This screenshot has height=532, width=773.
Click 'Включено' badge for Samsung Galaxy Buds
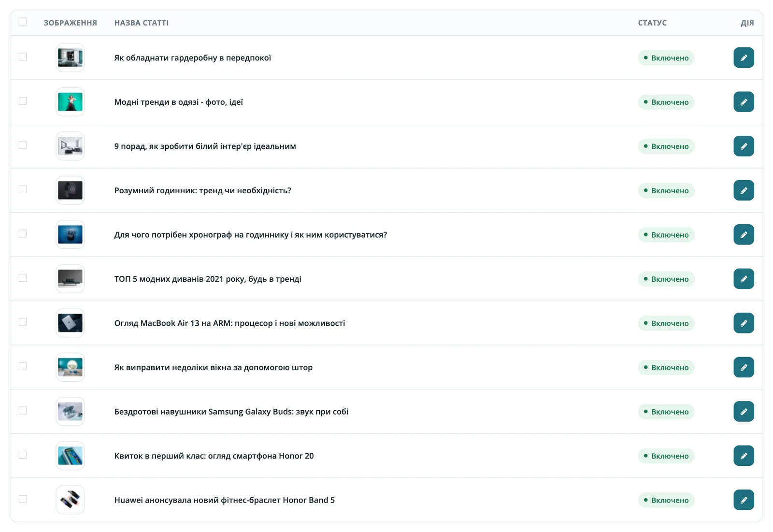click(666, 412)
